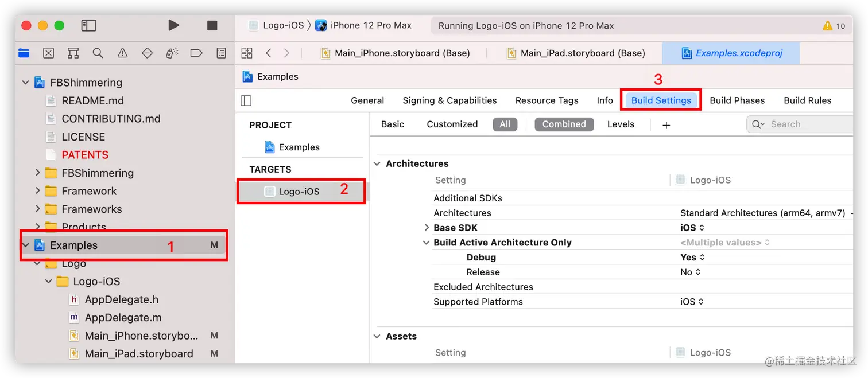
Task: Go back in editor history
Action: click(268, 53)
